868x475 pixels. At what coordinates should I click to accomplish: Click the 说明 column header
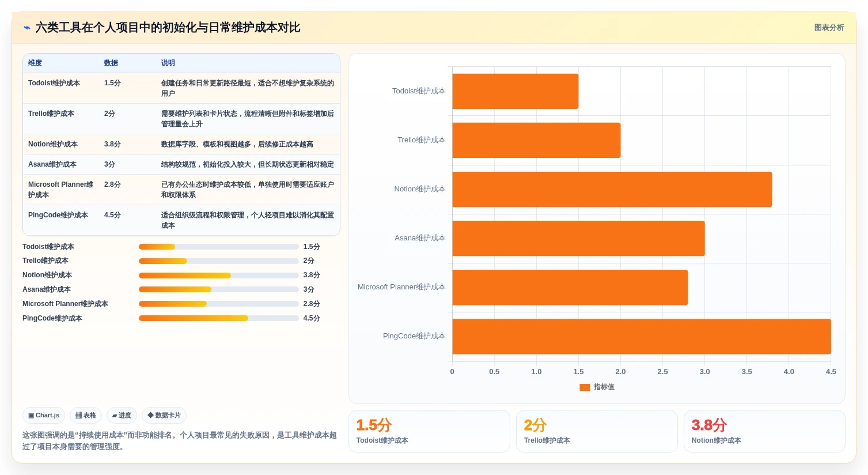coord(168,63)
